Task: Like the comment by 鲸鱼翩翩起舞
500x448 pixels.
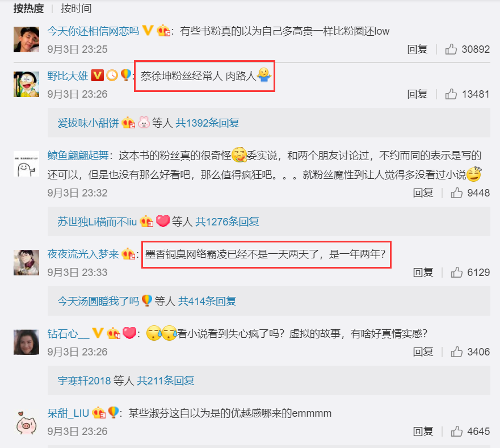Action: [457, 192]
